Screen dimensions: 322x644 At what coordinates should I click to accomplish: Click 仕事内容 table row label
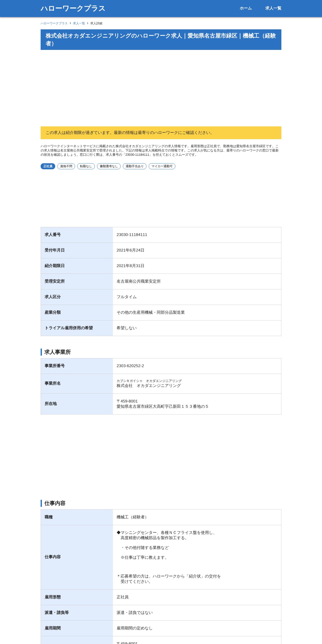53,557
